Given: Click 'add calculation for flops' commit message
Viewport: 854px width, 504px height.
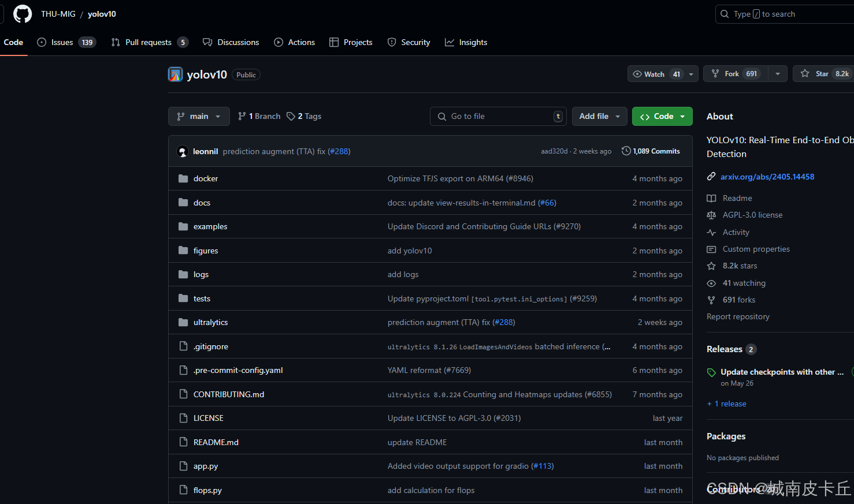Looking at the screenshot, I should pos(431,490).
